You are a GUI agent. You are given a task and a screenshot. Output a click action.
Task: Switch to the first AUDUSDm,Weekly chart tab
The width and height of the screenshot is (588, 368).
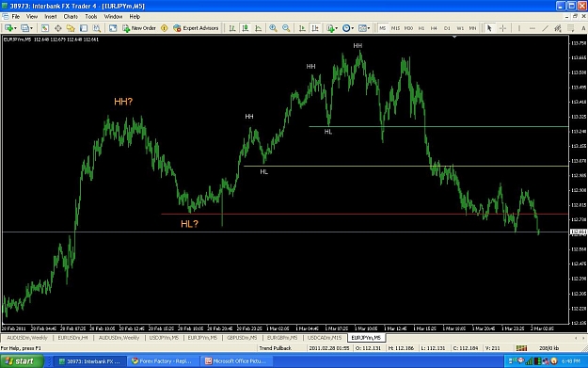(x=27, y=338)
